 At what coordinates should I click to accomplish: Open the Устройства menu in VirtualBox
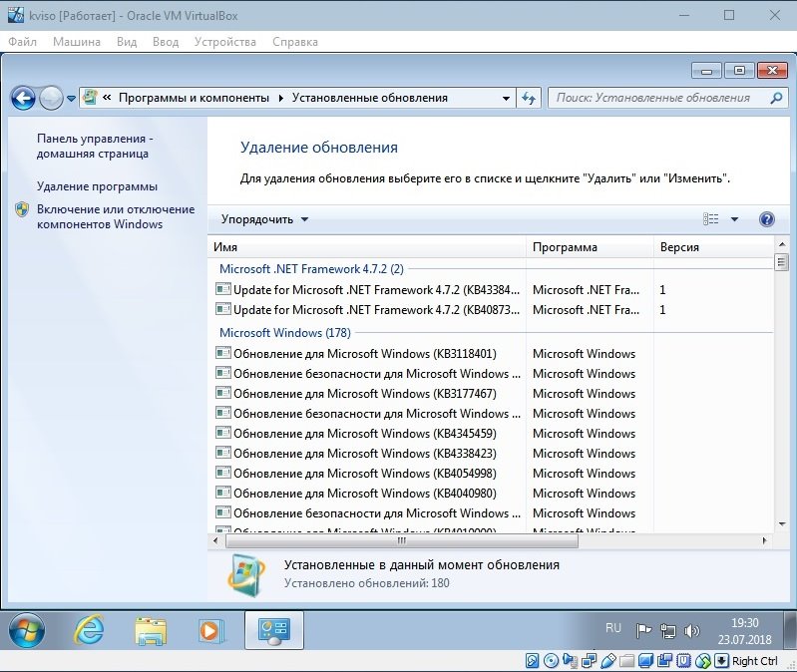[x=225, y=42]
